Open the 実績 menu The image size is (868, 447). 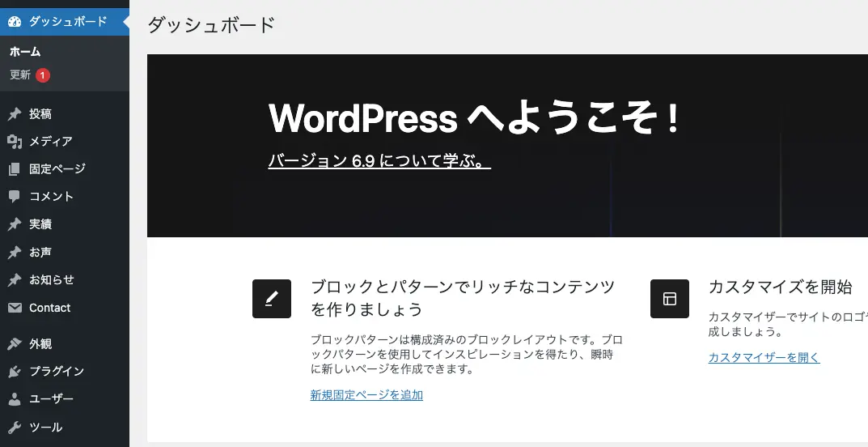[x=65, y=224]
